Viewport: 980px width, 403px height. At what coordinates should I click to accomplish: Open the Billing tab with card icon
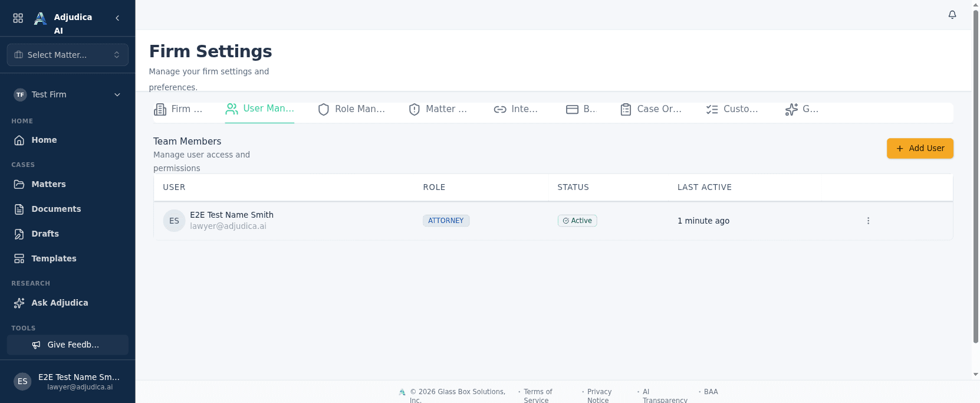point(581,109)
